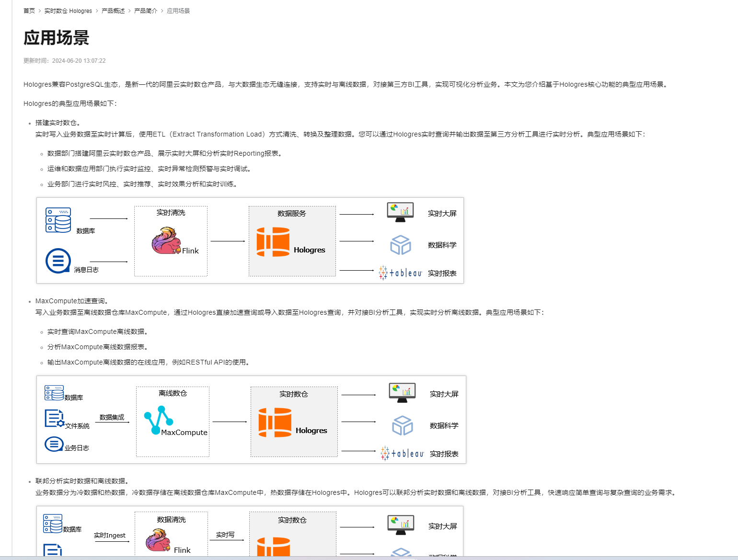Screen dimensions: 738x560
Task: Click the 实时大屏 monitor icon in first diagram
Action: (x=400, y=212)
